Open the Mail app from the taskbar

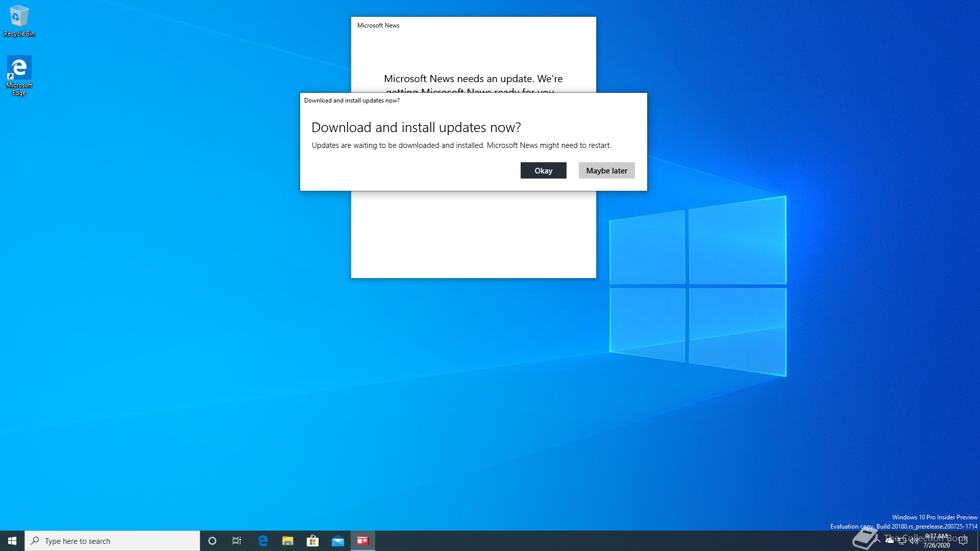coord(337,541)
